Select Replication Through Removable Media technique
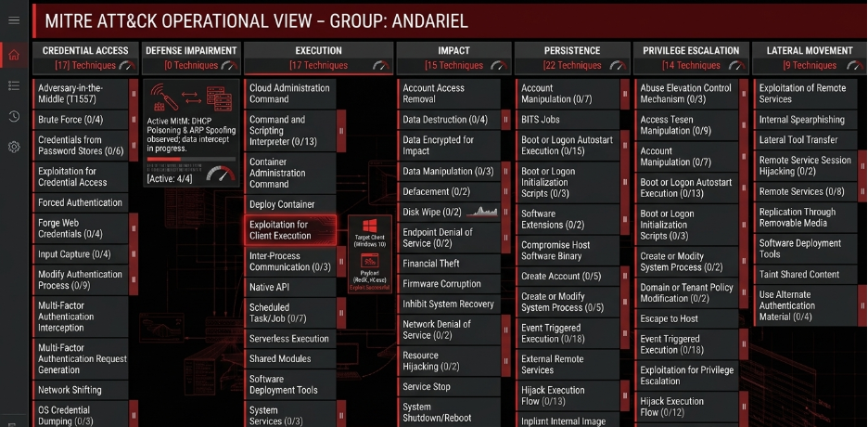The image size is (868, 427). (806, 217)
